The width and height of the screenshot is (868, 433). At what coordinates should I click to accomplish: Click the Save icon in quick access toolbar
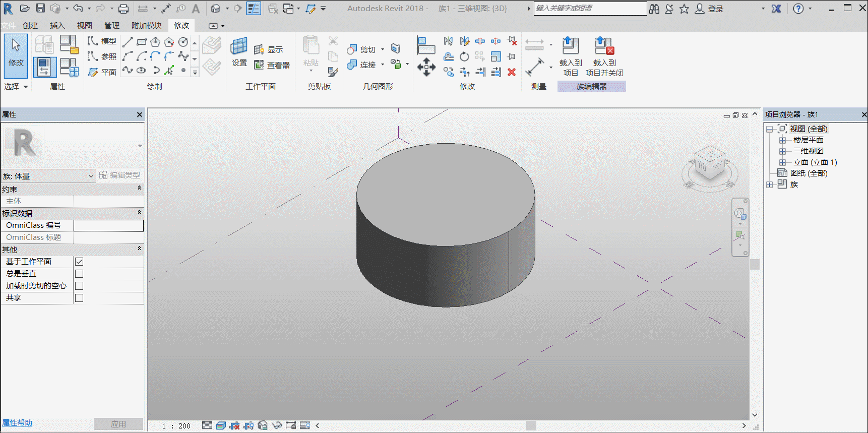tap(40, 8)
